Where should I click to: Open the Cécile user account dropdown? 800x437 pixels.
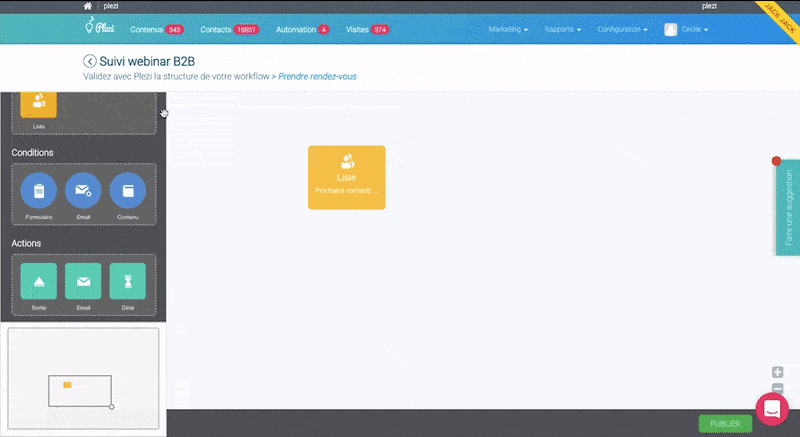(x=687, y=30)
